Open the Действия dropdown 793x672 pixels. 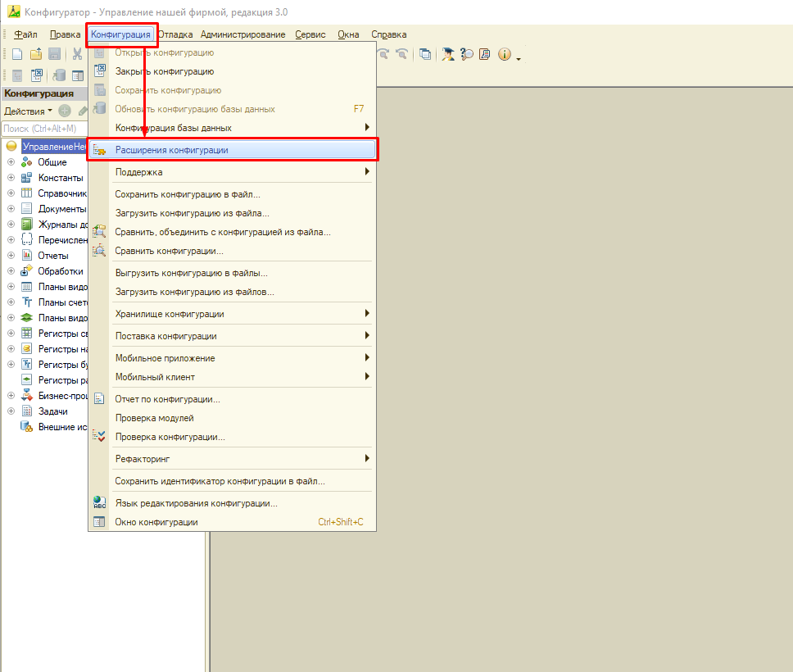(28, 111)
